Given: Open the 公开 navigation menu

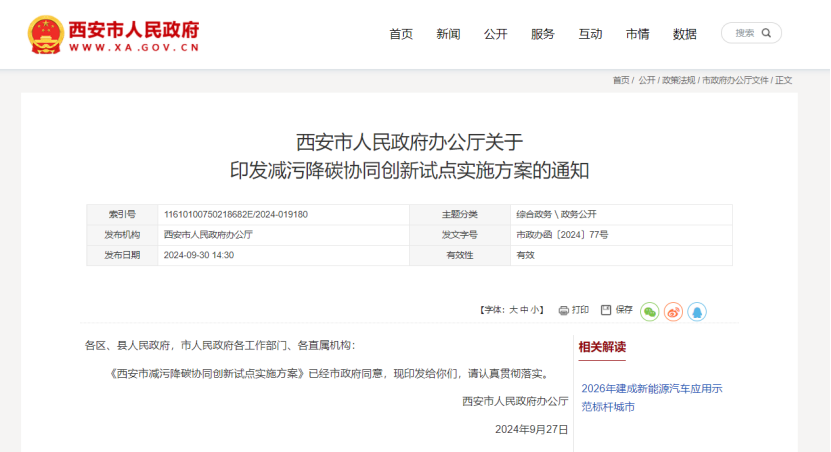Looking at the screenshot, I should click(496, 34).
